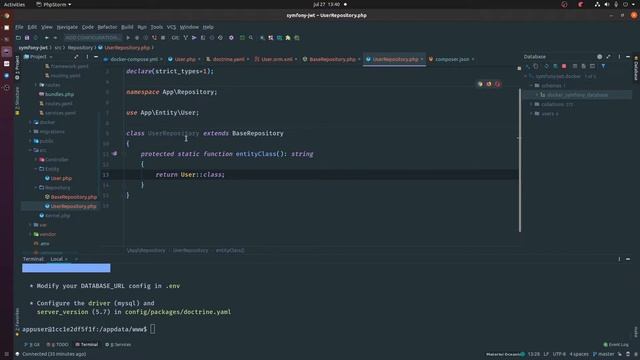640x360 pixels.
Task: Switch to the BaseRepository.php editor tab
Action: tap(331, 59)
